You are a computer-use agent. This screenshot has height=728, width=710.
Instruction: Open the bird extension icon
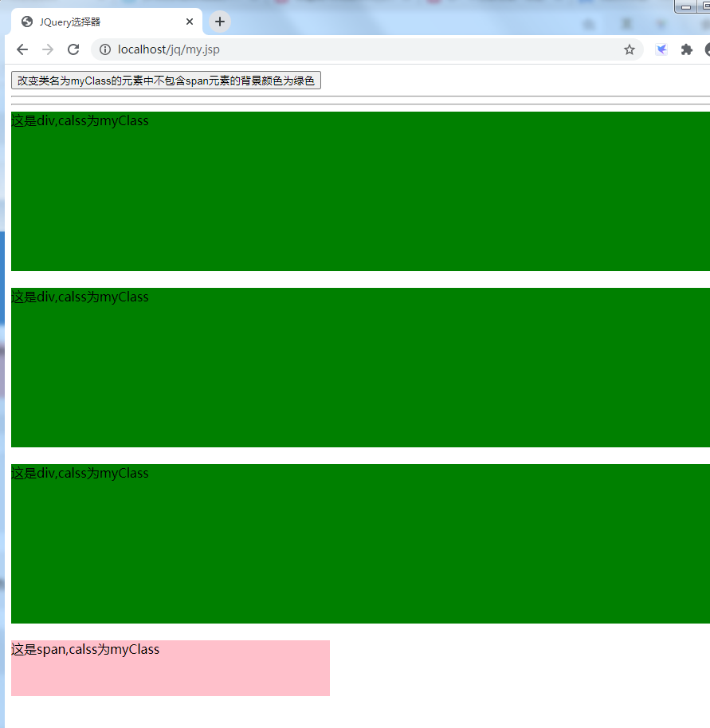[x=661, y=49]
